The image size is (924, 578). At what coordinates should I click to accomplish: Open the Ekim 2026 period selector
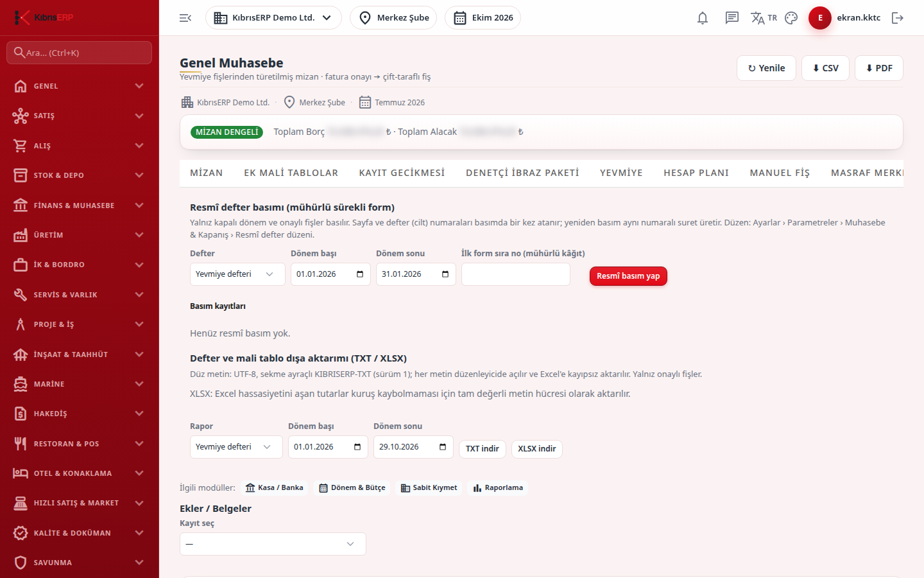(x=483, y=18)
